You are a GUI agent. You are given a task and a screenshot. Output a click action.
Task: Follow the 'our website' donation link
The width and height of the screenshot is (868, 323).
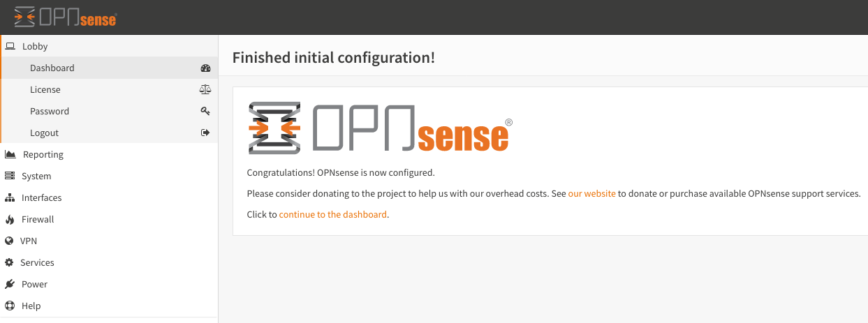tap(592, 193)
